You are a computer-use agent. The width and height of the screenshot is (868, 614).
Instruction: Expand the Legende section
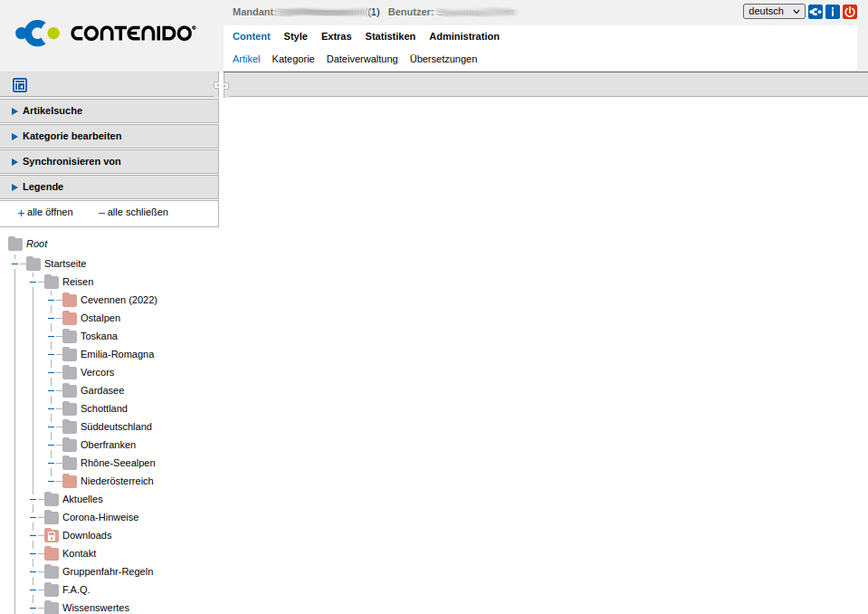43,187
